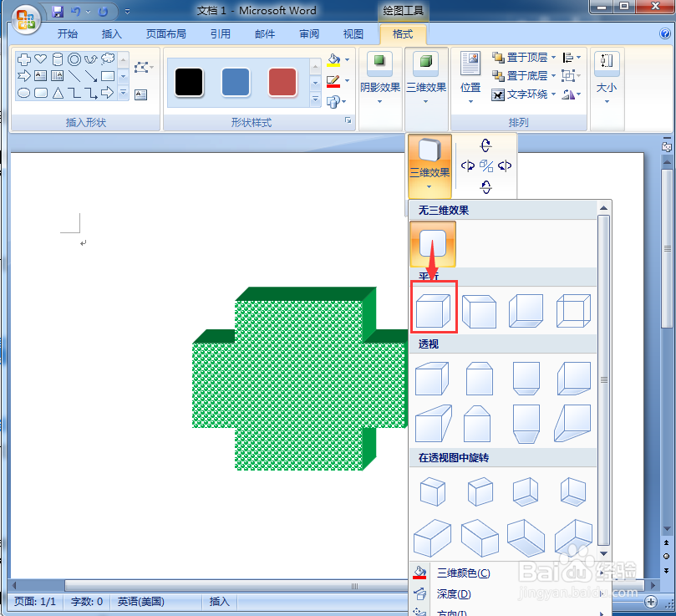
Task: Open Edit Shape dropdown
Action: [144, 68]
